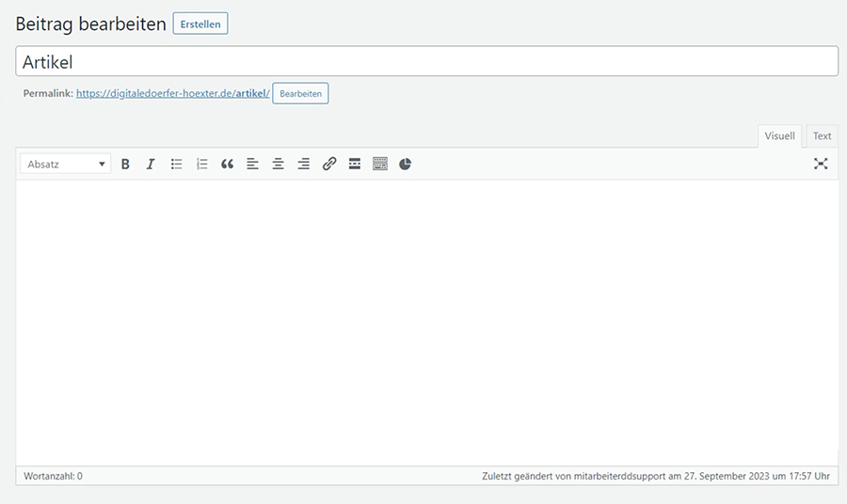The image size is (847, 504).
Task: Switch to the Text editor tab
Action: tap(822, 136)
